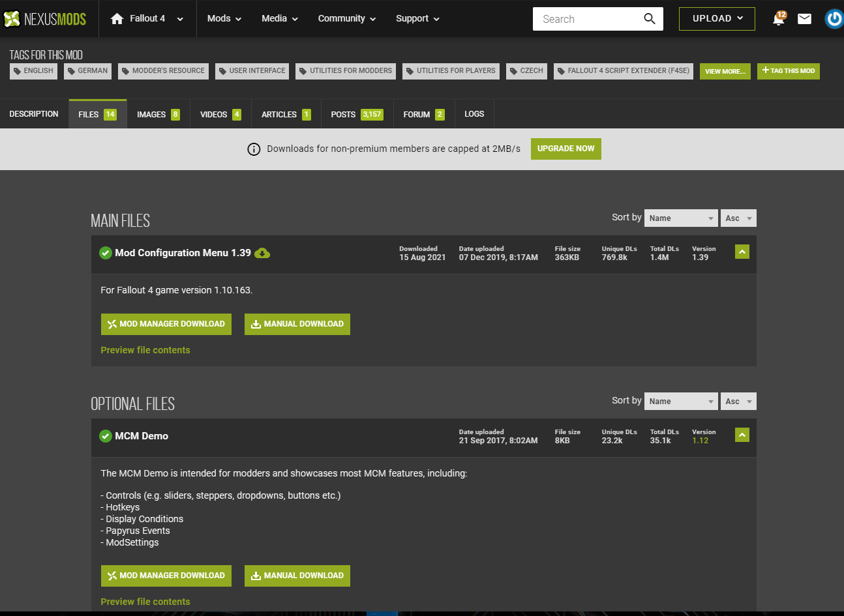Click the Tag This Mod button
Image resolution: width=844 pixels, height=616 pixels.
pyautogui.click(x=789, y=71)
